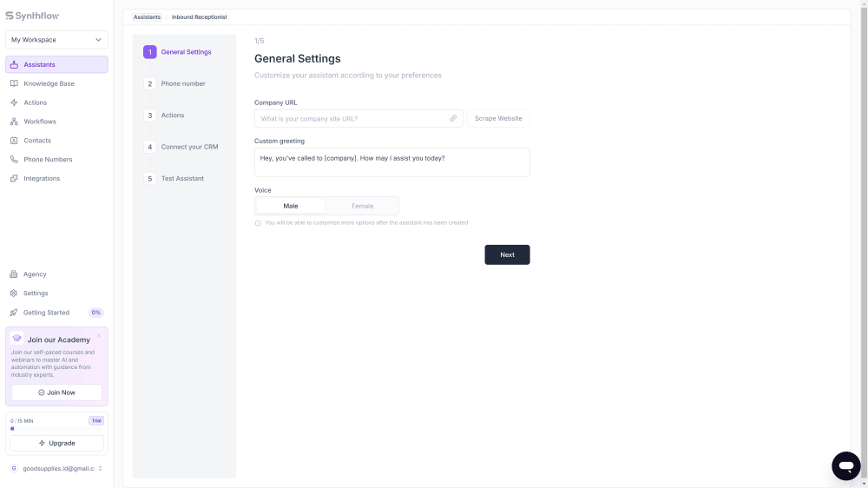Click the Custom greeting text area
868x488 pixels.
pos(392,162)
